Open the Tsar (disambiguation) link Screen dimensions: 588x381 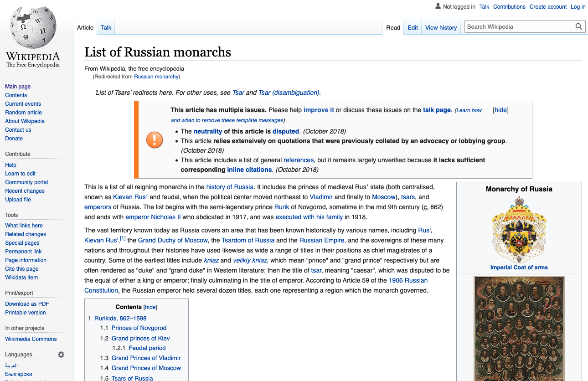click(289, 93)
